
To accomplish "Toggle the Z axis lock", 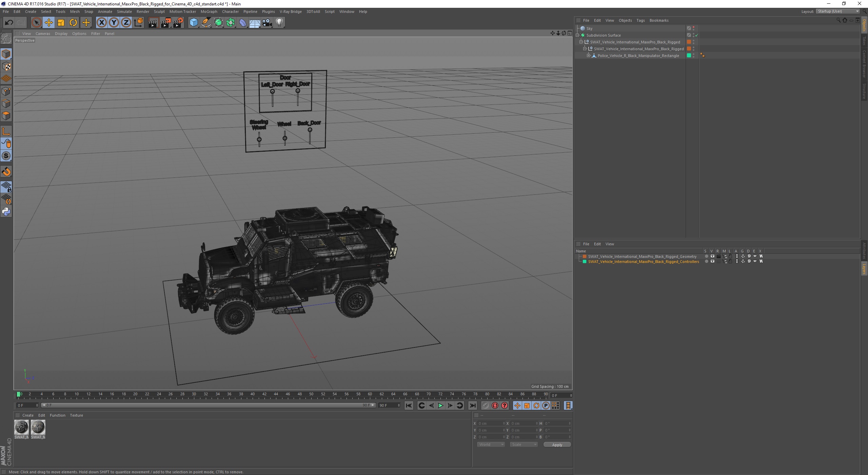I will (x=126, y=23).
